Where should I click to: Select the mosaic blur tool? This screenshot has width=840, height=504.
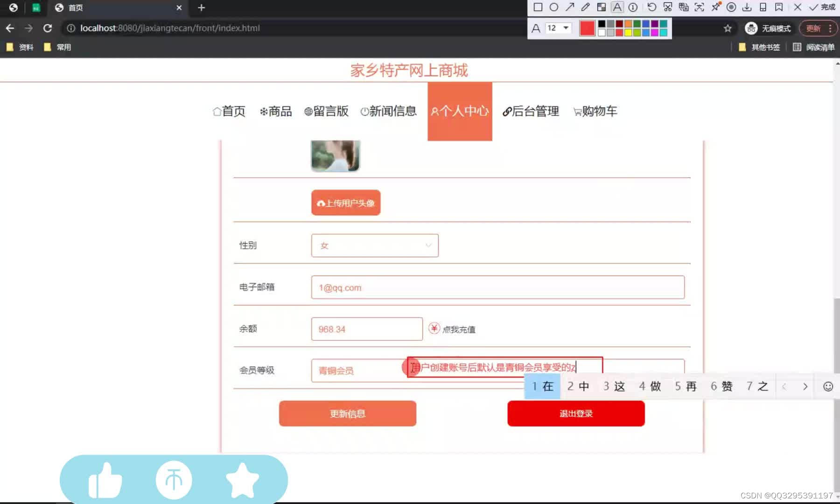pos(602,7)
